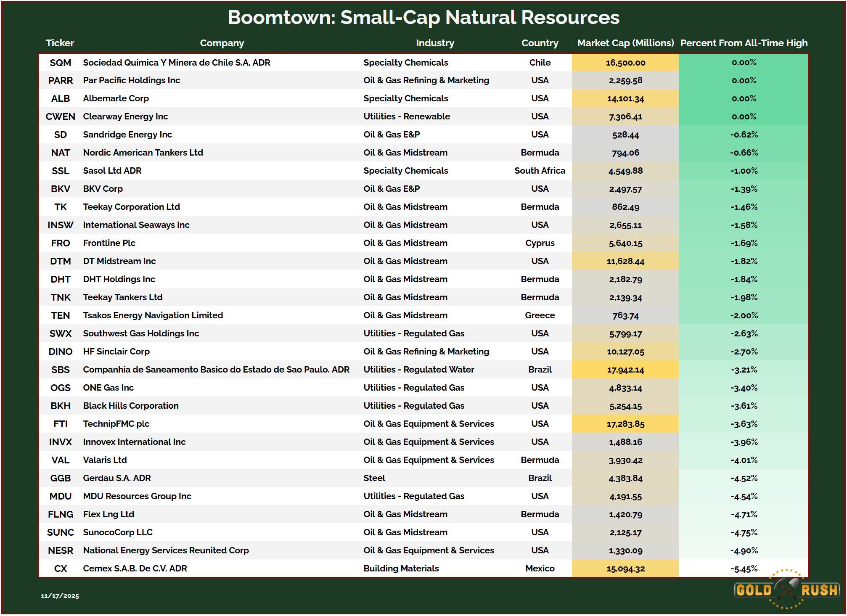Click the Company column header
The width and height of the screenshot is (847, 616).
pos(222,43)
